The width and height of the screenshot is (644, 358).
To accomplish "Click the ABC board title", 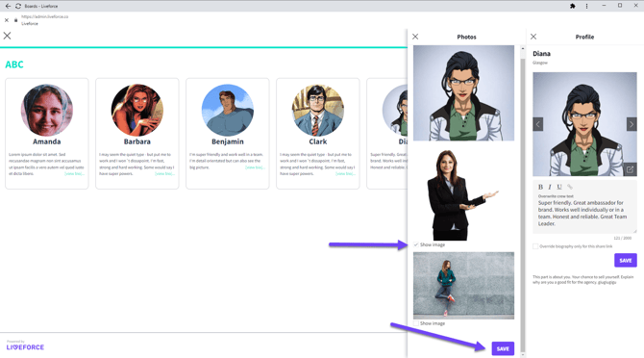I will click(x=14, y=64).
